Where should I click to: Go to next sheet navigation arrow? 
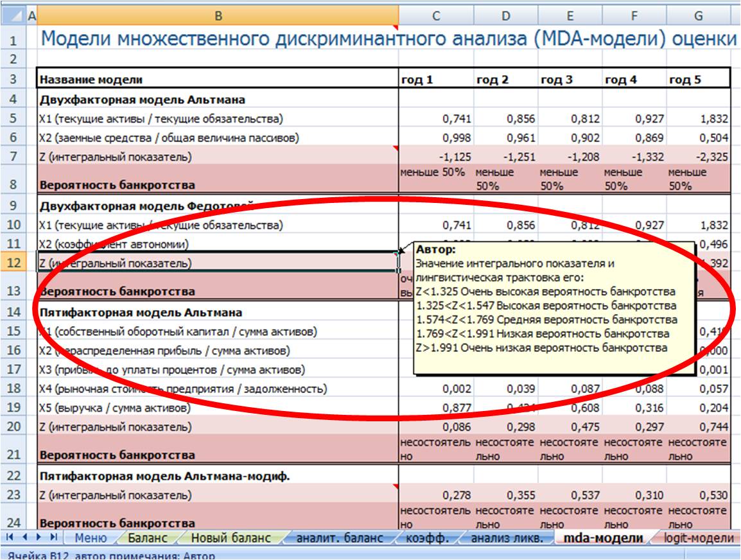pyautogui.click(x=39, y=537)
